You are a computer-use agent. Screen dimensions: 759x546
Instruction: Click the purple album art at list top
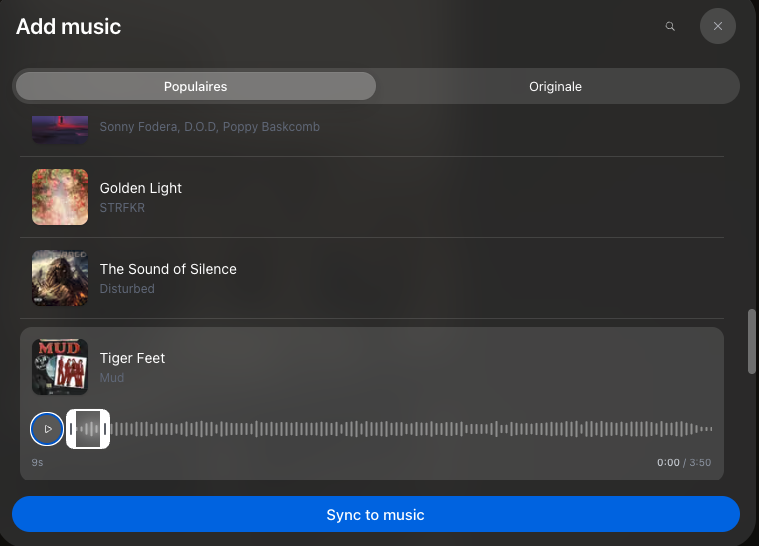pos(60,129)
